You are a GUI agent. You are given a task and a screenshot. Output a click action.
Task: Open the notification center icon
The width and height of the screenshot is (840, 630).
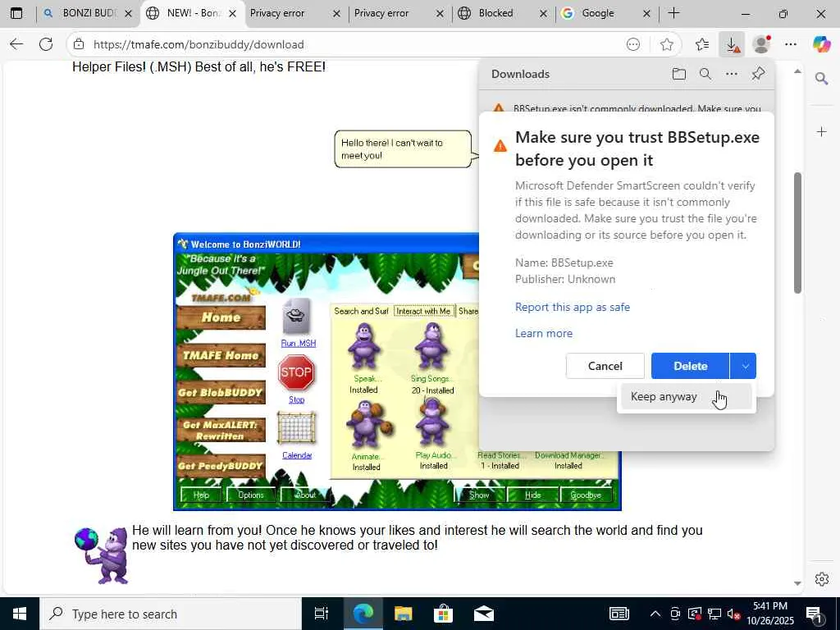[814, 614]
